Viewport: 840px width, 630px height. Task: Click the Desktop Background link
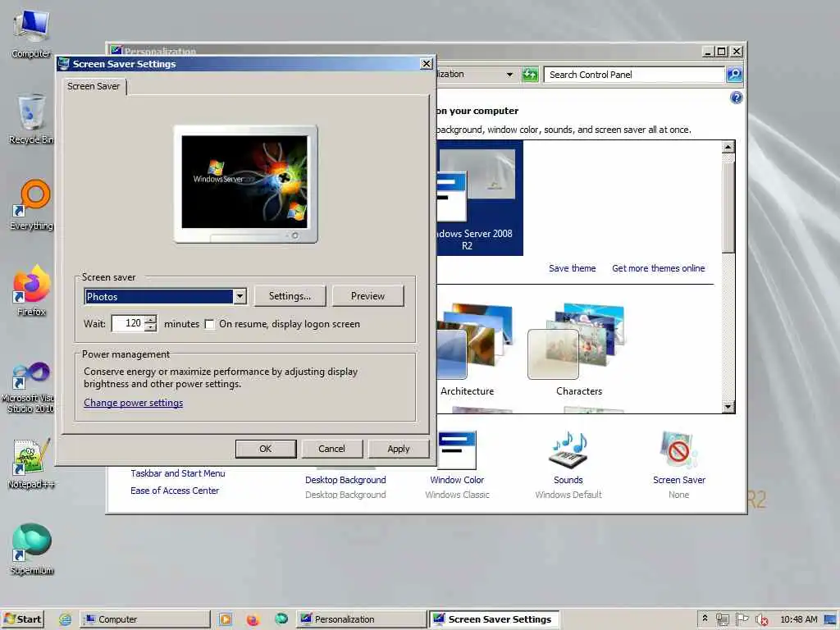click(x=345, y=480)
